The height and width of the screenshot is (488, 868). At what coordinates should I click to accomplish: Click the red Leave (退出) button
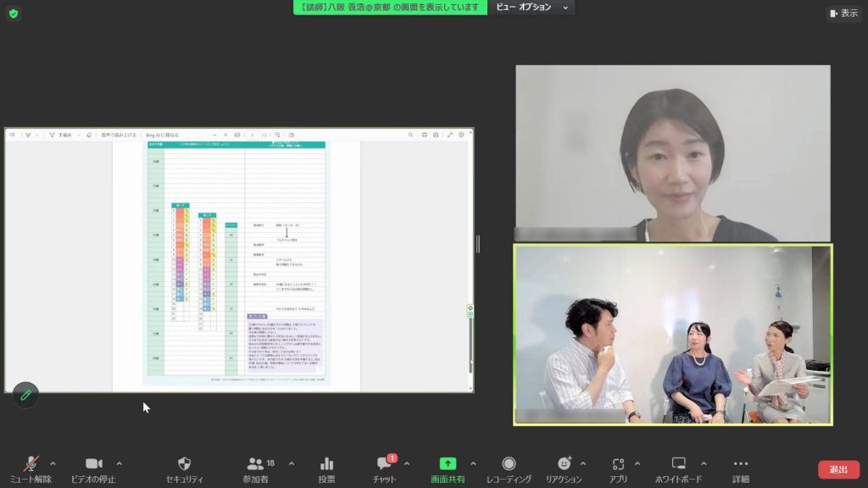pos(837,469)
